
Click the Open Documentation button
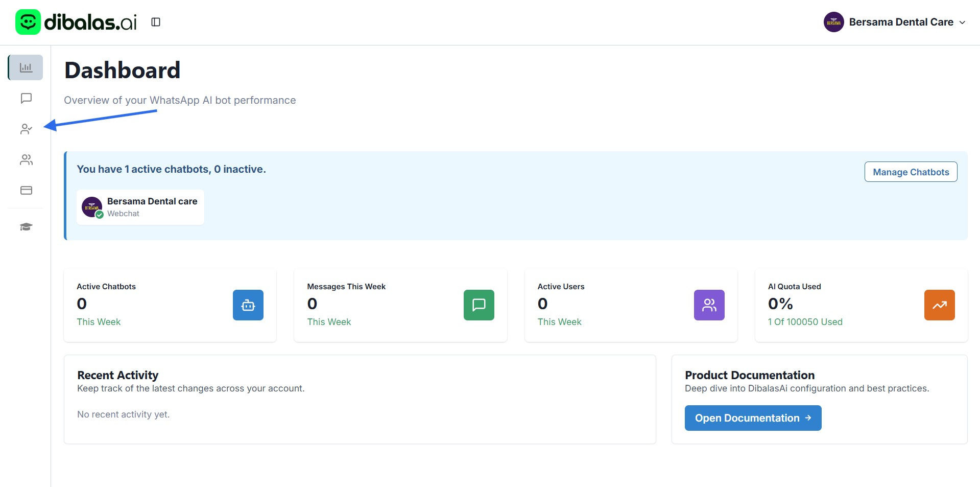(753, 418)
